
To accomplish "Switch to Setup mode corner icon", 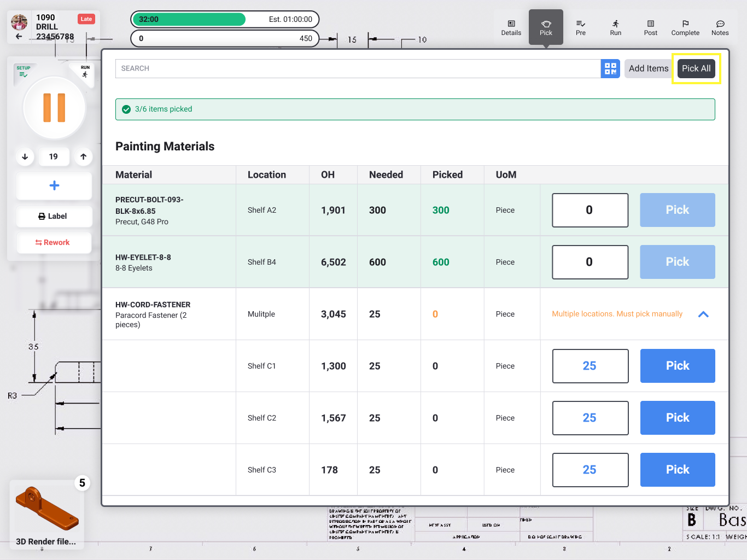I will [x=24, y=72].
